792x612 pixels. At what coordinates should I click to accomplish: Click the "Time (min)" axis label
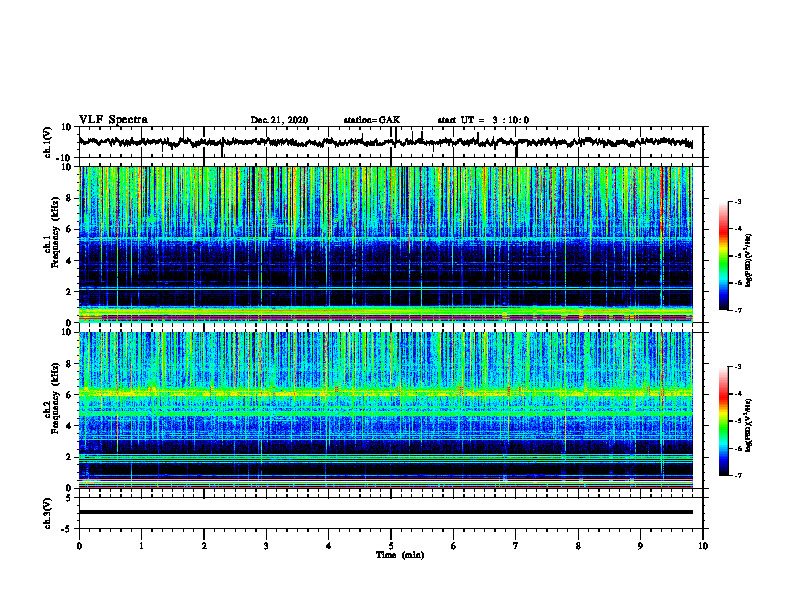(x=400, y=555)
